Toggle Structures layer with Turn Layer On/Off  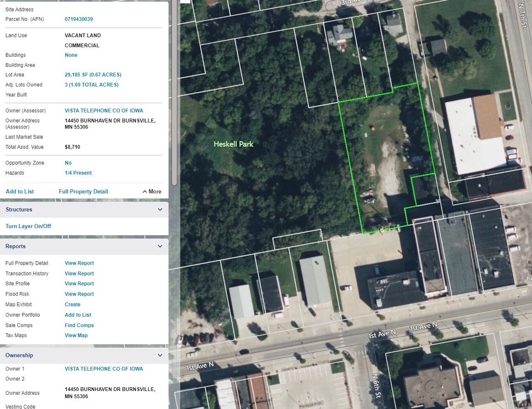point(28,226)
